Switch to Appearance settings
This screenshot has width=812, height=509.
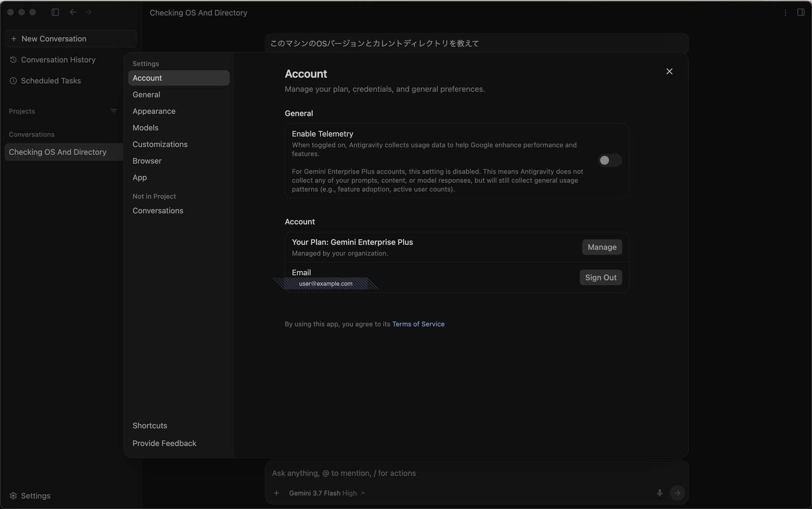(x=179, y=111)
